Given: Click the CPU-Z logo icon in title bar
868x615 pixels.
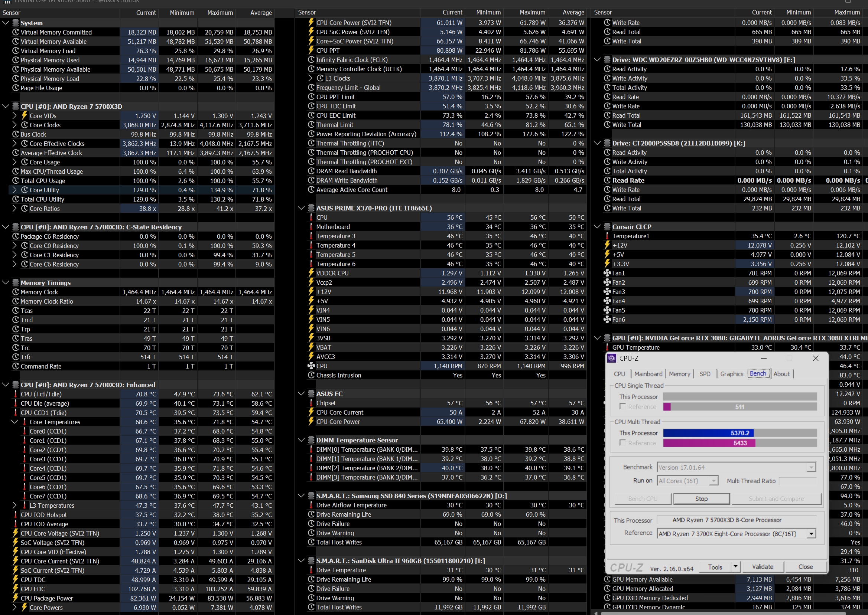Looking at the screenshot, I should [x=611, y=358].
